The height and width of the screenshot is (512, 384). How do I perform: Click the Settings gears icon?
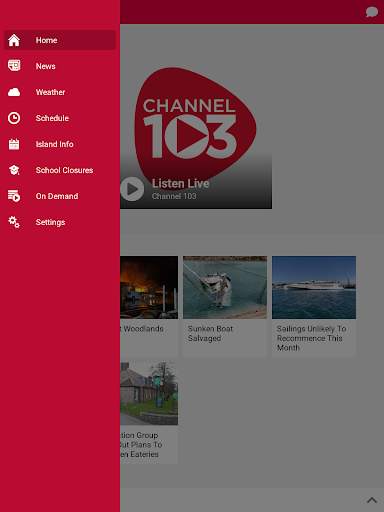pyautogui.click(x=14, y=222)
